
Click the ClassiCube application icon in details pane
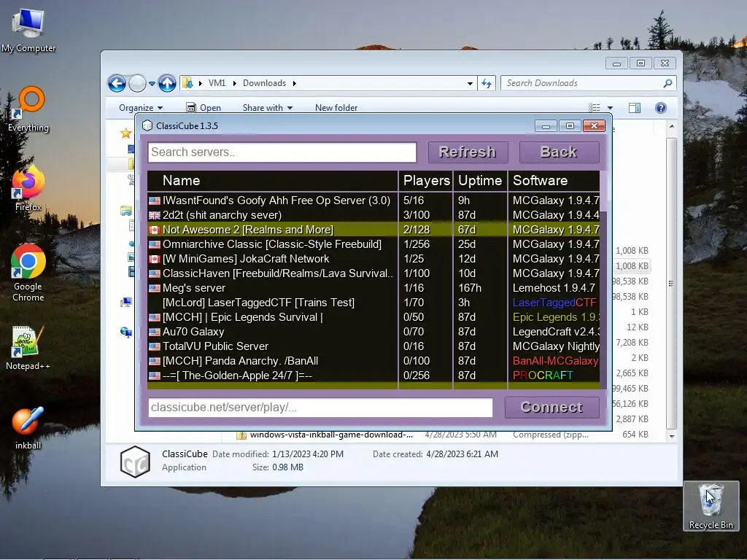pos(135,462)
